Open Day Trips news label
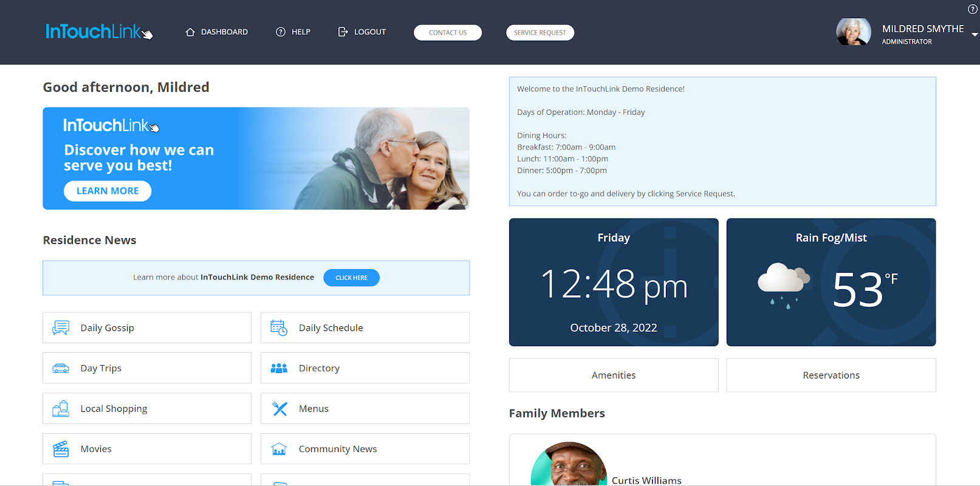The width and height of the screenshot is (980, 486). pos(101,368)
